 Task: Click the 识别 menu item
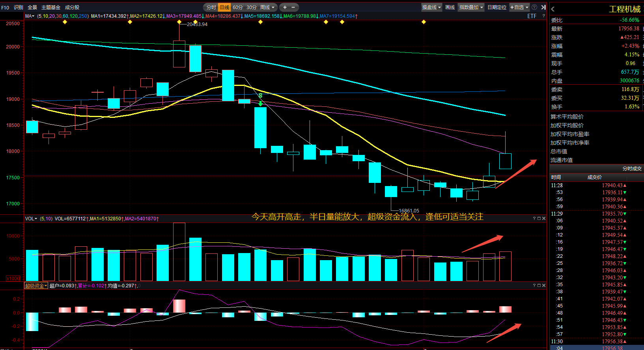tap(19, 7)
